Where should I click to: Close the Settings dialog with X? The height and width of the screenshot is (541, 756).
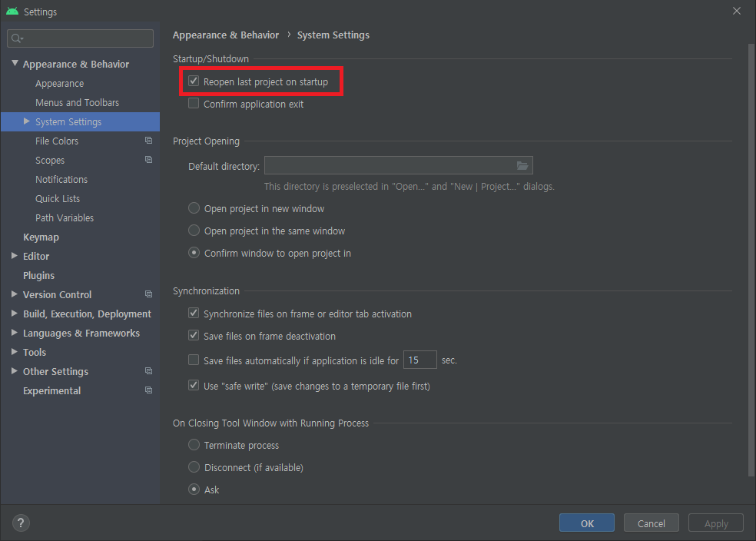(737, 11)
